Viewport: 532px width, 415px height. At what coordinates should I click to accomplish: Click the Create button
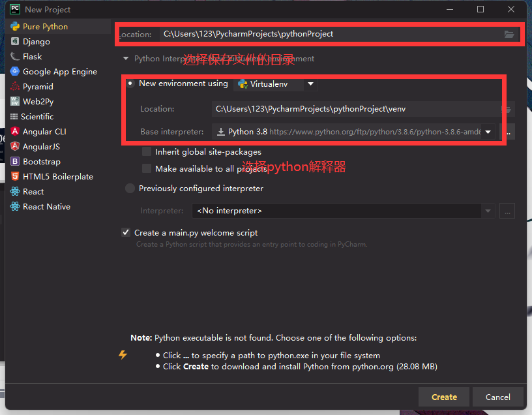click(x=444, y=397)
